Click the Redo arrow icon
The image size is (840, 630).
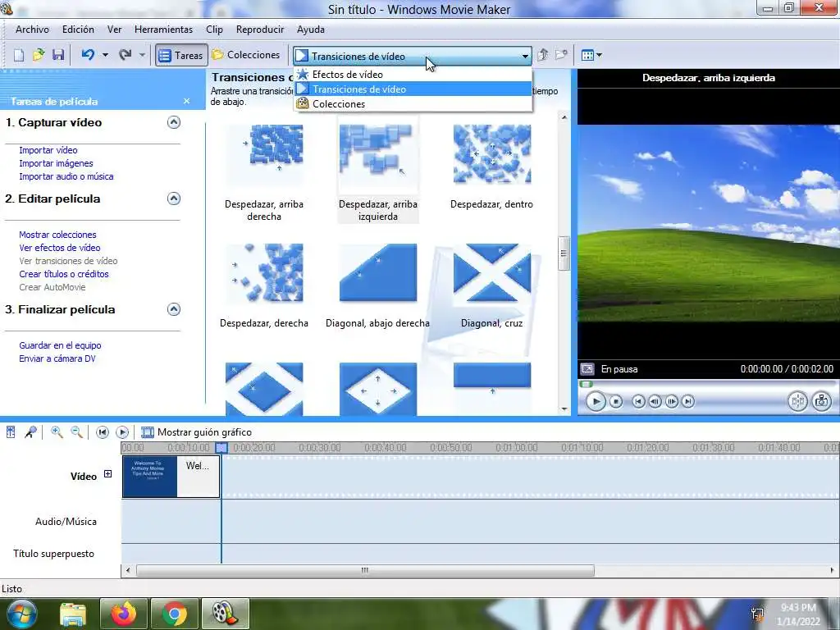(x=126, y=55)
